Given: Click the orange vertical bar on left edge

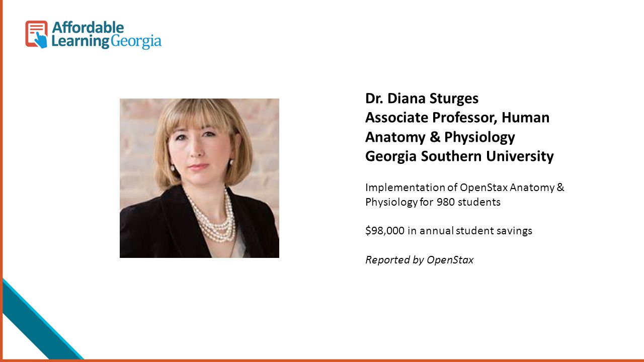Looking at the screenshot, I should 1,181.
